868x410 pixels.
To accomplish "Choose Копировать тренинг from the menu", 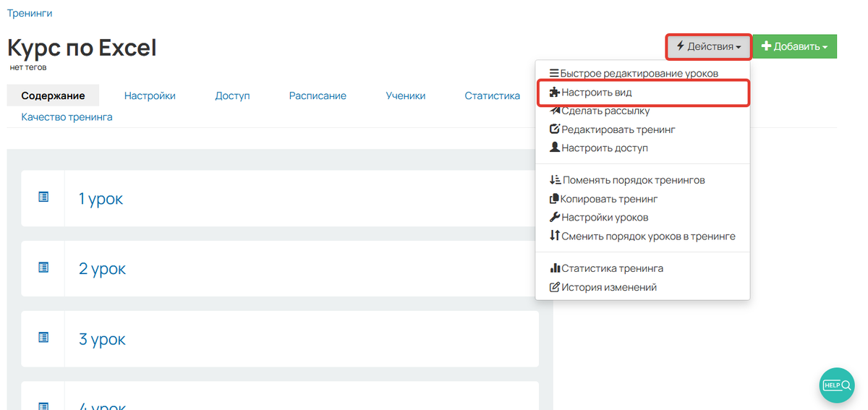I will point(642,199).
